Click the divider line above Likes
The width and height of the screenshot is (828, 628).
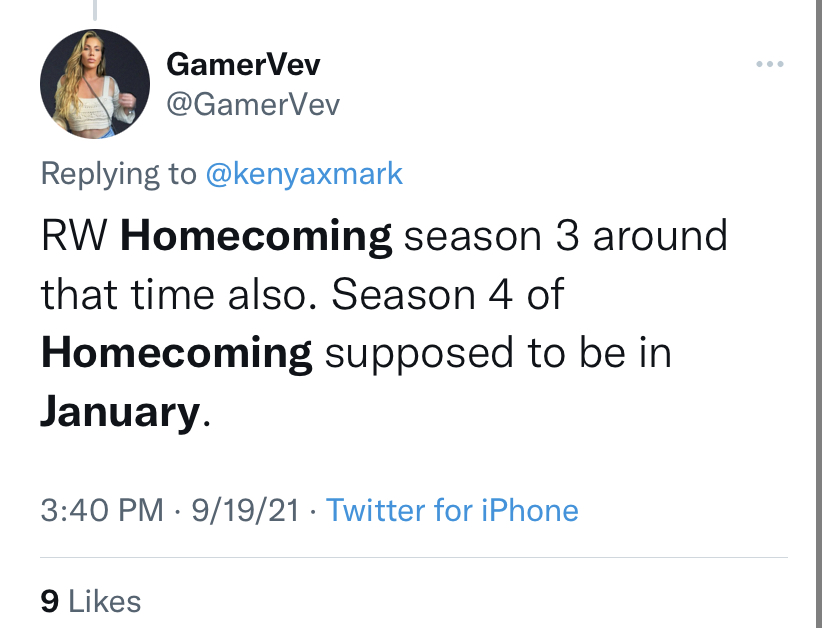pos(414,557)
